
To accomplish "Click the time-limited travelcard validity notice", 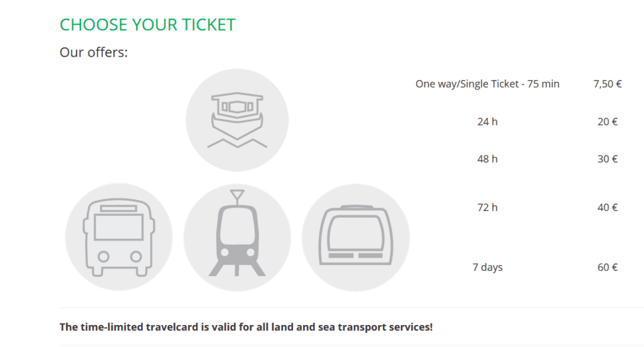I will click(246, 327).
